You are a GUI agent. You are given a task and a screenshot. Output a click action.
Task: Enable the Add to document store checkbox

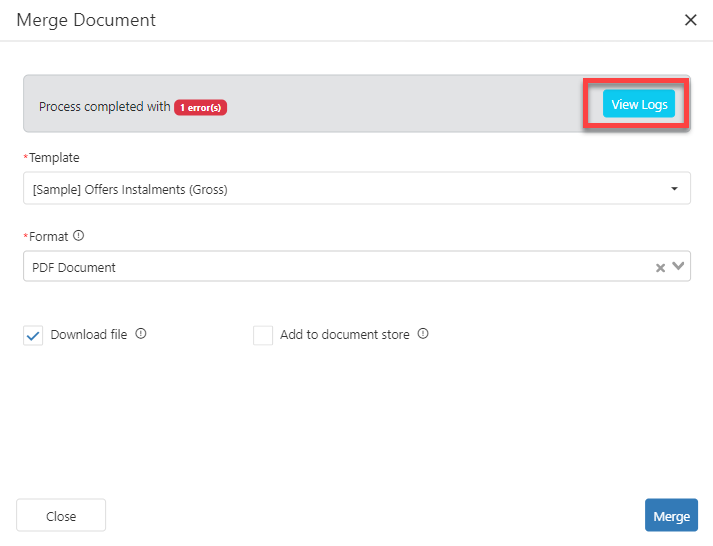click(x=263, y=336)
